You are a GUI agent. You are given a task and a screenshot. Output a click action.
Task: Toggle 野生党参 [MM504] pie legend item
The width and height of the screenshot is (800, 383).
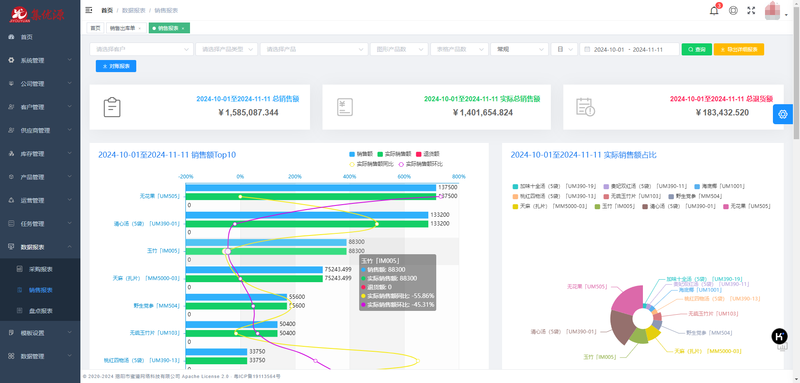pyautogui.click(x=694, y=196)
